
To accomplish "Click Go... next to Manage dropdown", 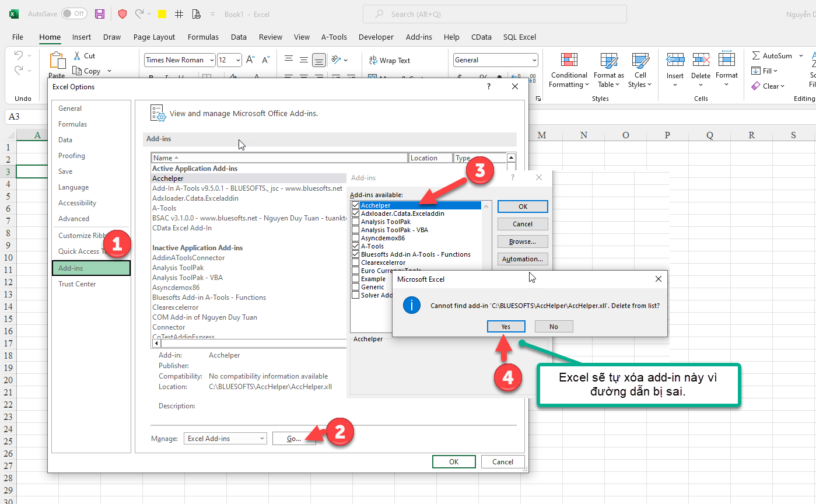I will point(294,439).
